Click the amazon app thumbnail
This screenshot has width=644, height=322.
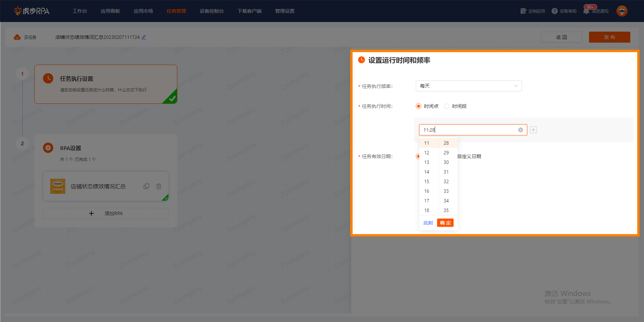[58, 186]
